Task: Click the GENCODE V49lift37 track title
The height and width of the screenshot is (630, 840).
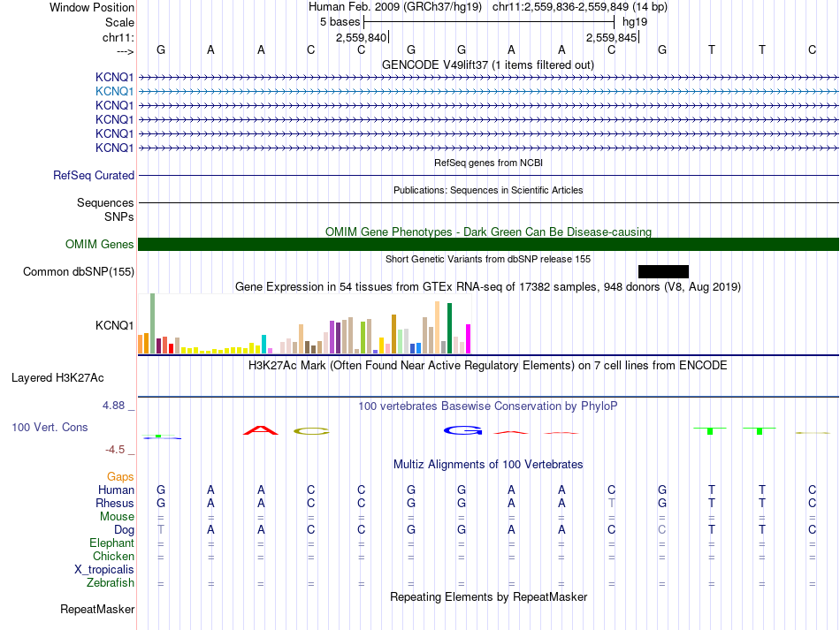Action: coord(488,65)
